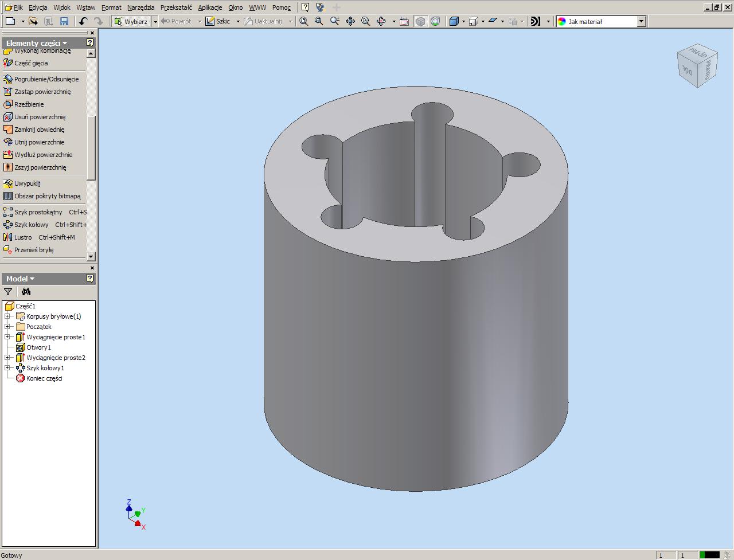The height and width of the screenshot is (560, 734).
Task: Create a new document with the New icon
Action: tap(10, 21)
